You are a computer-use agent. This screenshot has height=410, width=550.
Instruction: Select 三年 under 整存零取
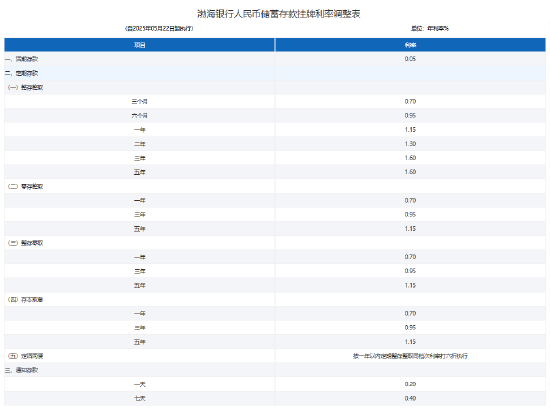140,271
